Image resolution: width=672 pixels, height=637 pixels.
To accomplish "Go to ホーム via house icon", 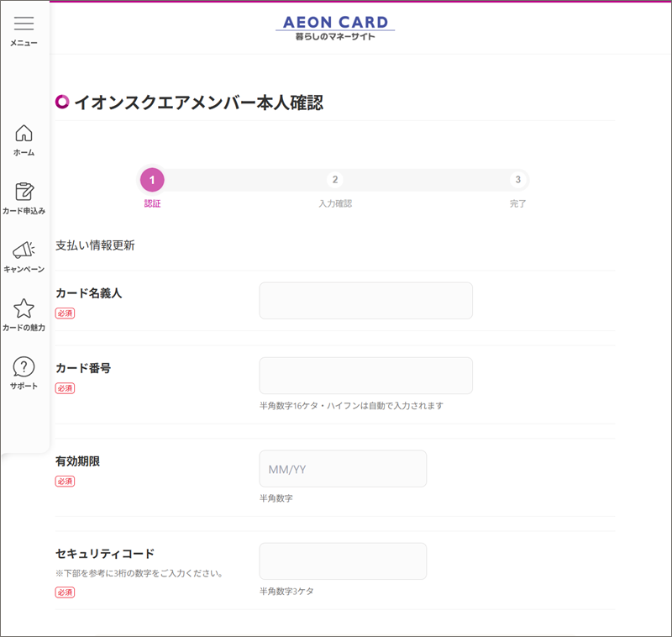I will click(24, 133).
